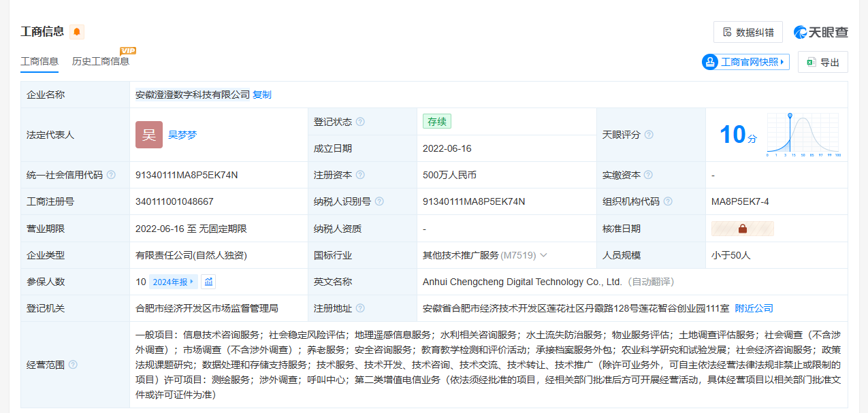Open legal representative 吴梦梦 link

click(x=182, y=135)
